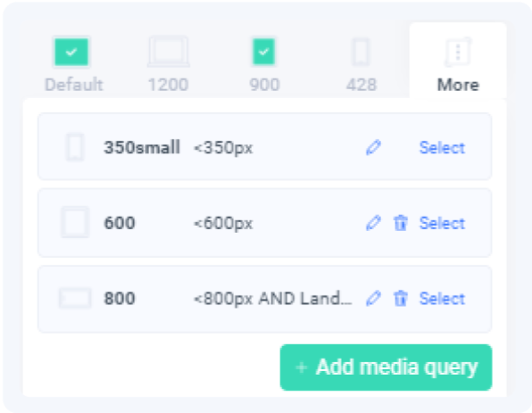
Task: Enable the 428 mobile breakpoint
Action: pyautogui.click(x=361, y=52)
